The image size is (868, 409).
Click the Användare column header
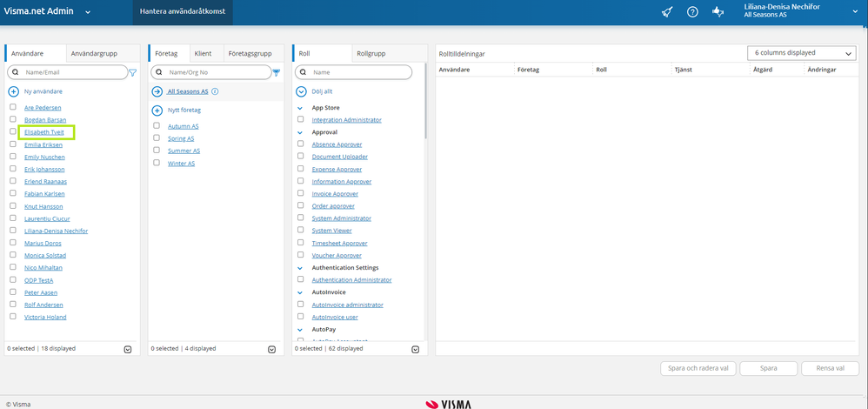(455, 70)
